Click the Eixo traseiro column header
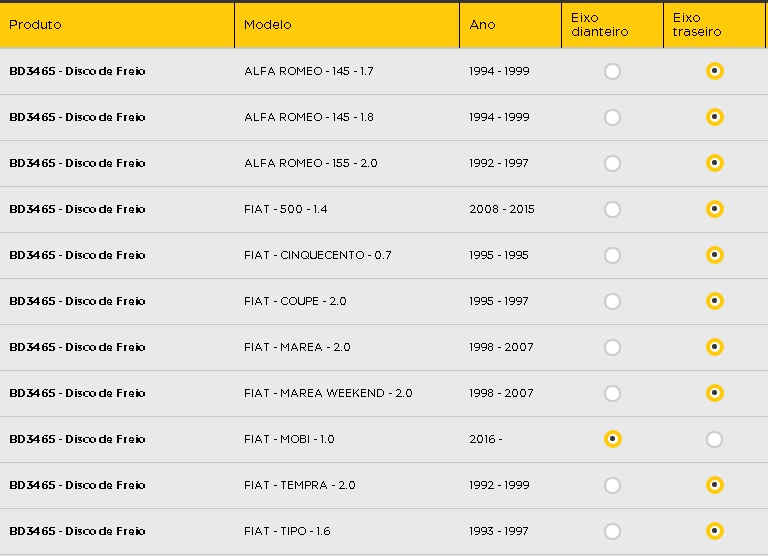 tap(714, 25)
